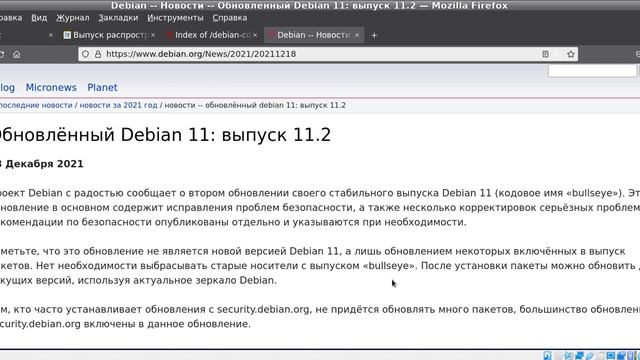640x360 pixels.
Task: Follow 'последние новости' breadcrumb link
Action: coord(36,105)
